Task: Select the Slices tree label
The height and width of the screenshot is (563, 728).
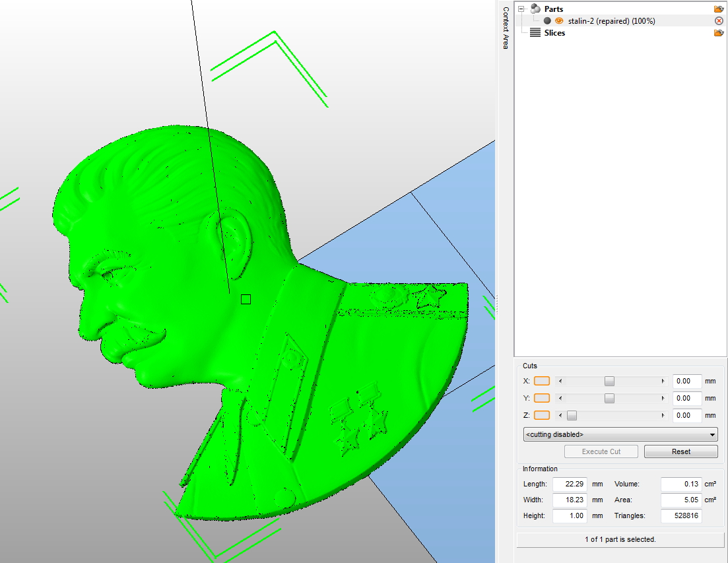Action: click(x=554, y=33)
